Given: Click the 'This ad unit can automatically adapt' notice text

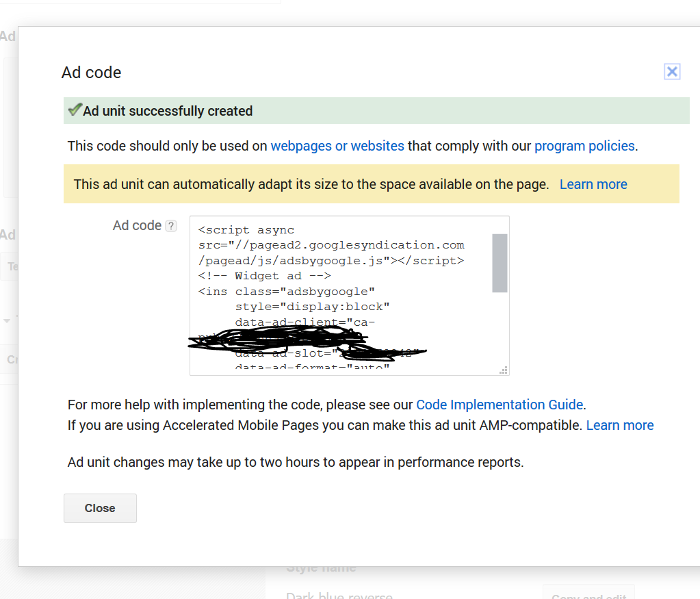Looking at the screenshot, I should point(311,184).
